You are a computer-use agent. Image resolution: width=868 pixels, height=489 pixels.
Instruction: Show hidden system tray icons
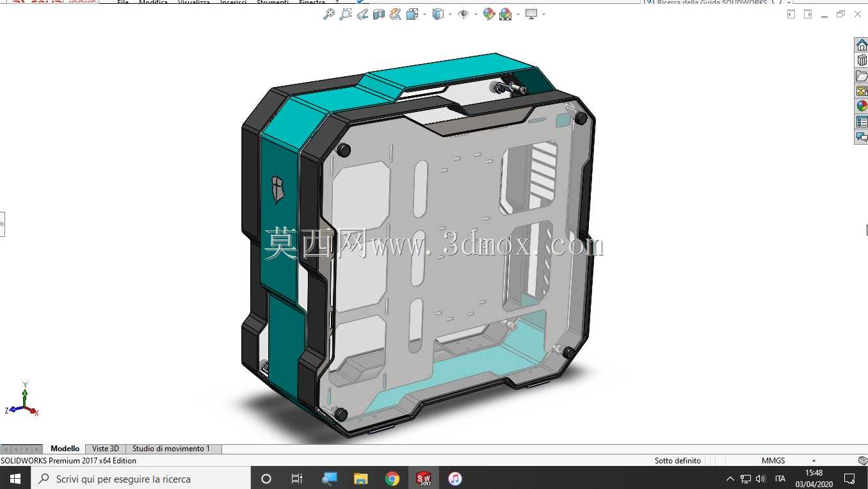click(730, 479)
